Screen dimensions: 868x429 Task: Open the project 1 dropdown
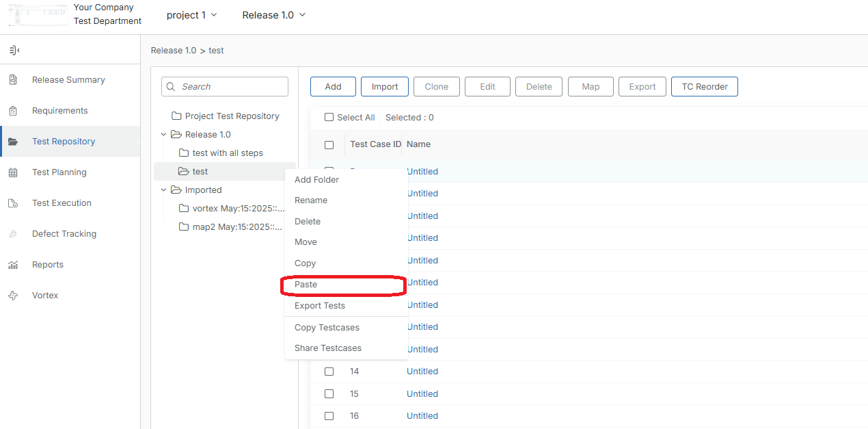(192, 14)
